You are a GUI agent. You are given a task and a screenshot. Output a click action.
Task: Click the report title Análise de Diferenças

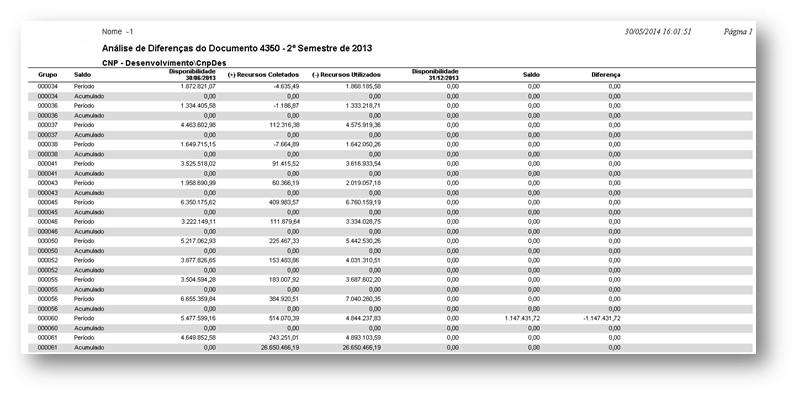(237, 48)
